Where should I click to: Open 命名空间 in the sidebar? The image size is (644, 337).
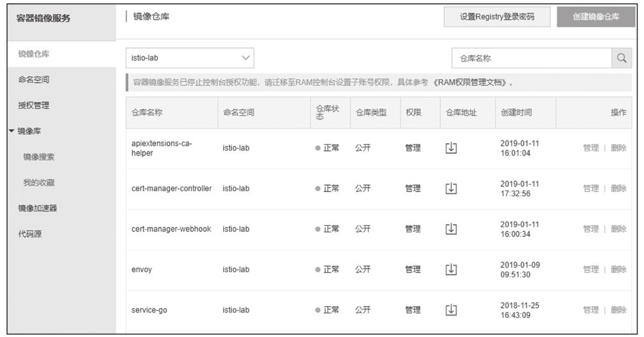point(33,80)
